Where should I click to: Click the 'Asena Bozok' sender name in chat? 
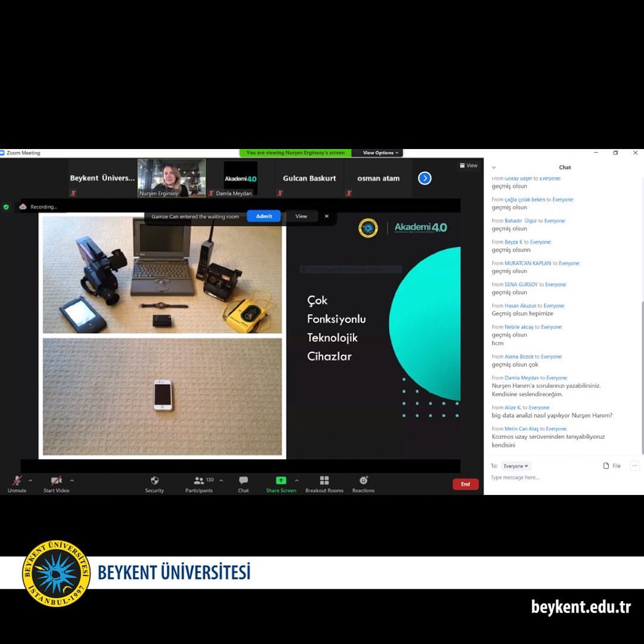(519, 357)
